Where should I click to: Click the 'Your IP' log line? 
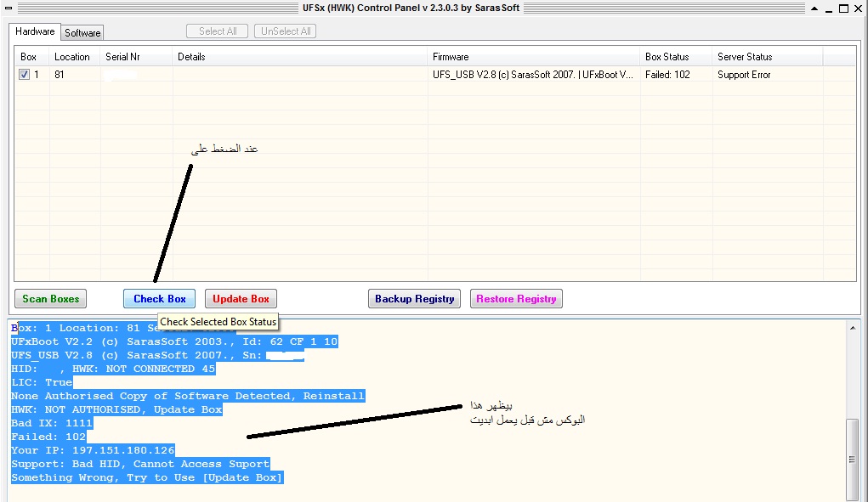[93, 450]
